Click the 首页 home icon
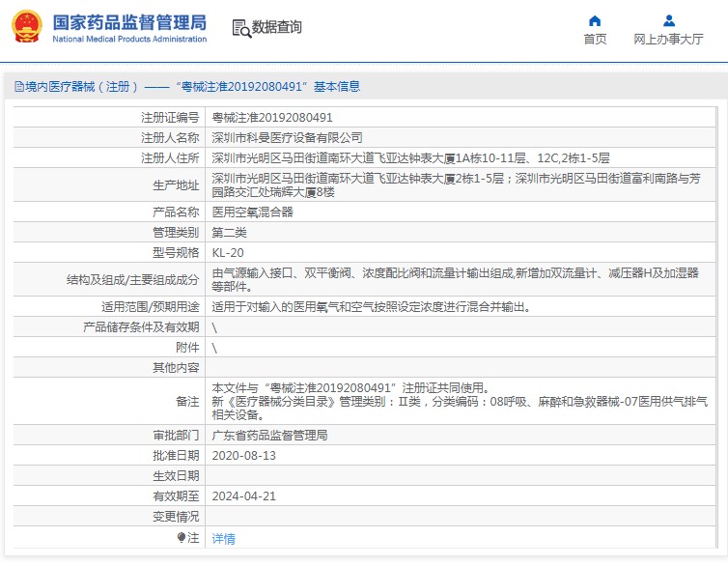The image size is (728, 566). click(x=595, y=21)
